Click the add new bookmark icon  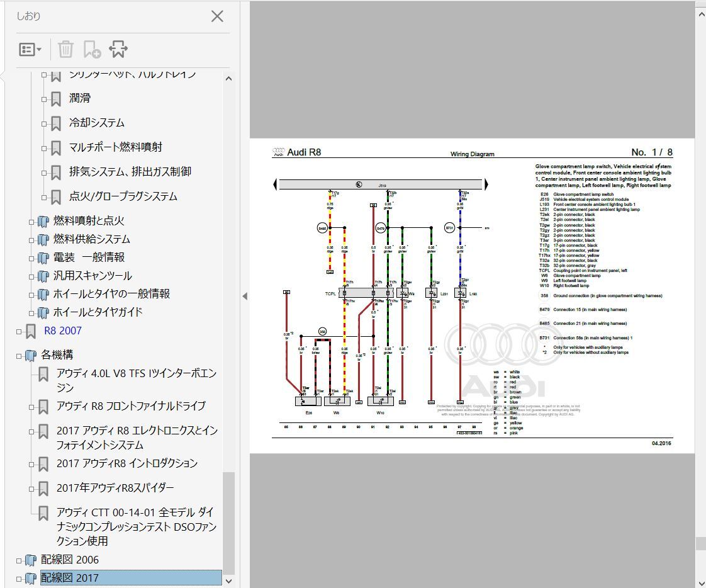click(92, 49)
